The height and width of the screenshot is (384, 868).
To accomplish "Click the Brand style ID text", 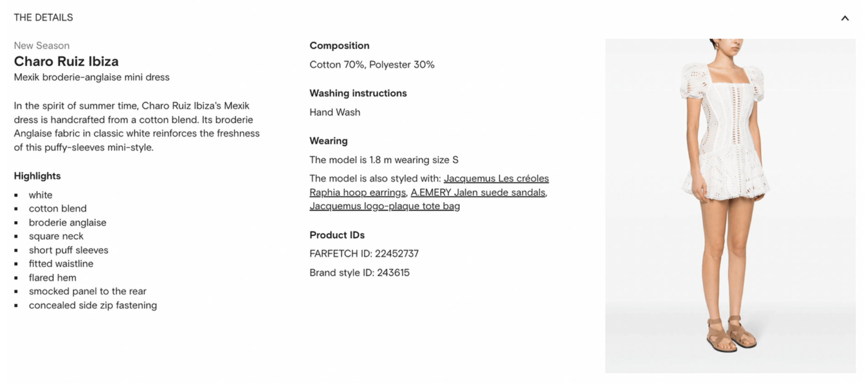I will click(x=360, y=273).
